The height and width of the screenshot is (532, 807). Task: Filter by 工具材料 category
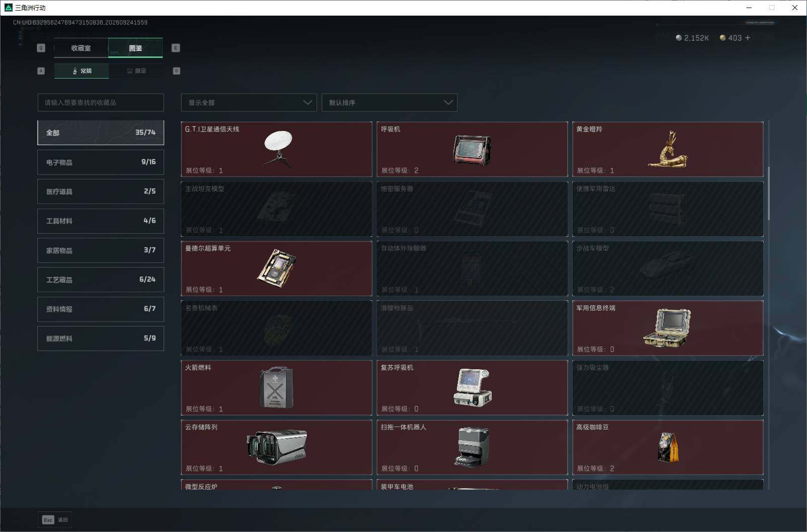point(101,221)
